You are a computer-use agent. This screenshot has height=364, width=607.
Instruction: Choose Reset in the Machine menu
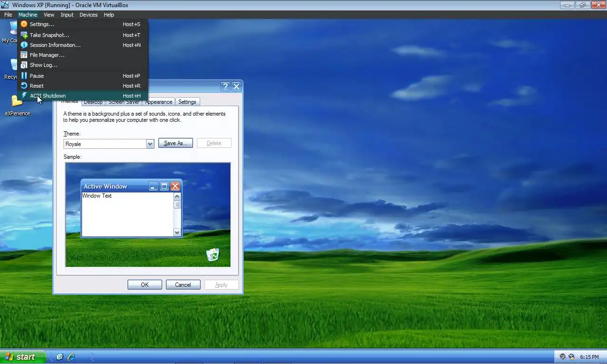(x=83, y=86)
